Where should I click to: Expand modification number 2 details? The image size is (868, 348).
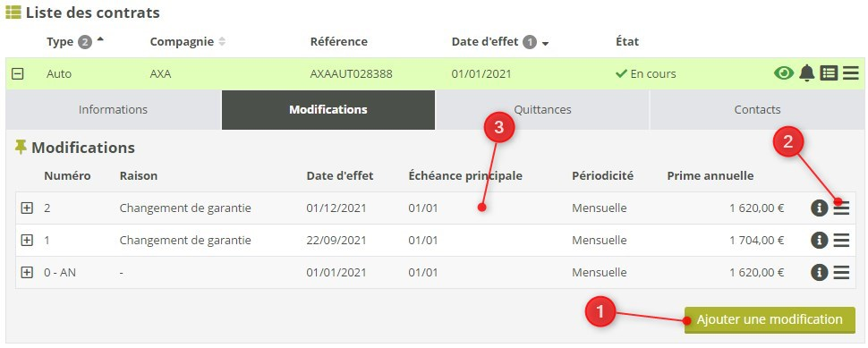27,208
